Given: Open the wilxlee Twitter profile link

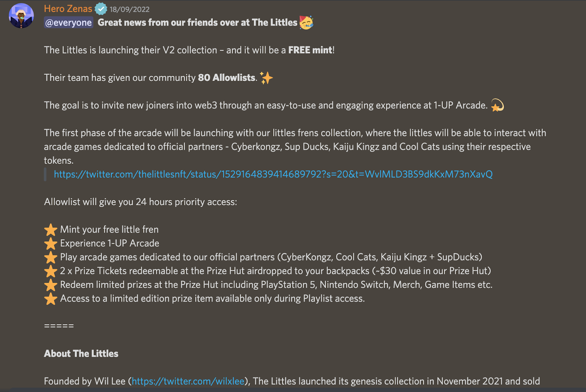Looking at the screenshot, I should (188, 381).
